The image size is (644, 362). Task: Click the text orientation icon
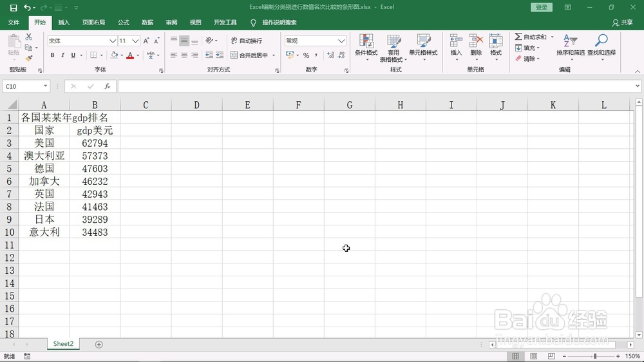coord(209,41)
